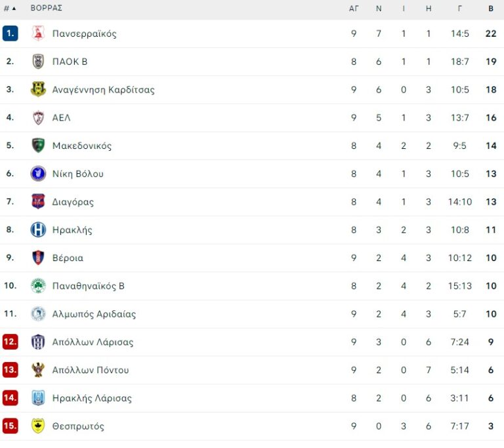The height and width of the screenshot is (448, 504).
Task: Click the Αναγέννηση Καρδίτσας crest icon
Action: [x=38, y=90]
